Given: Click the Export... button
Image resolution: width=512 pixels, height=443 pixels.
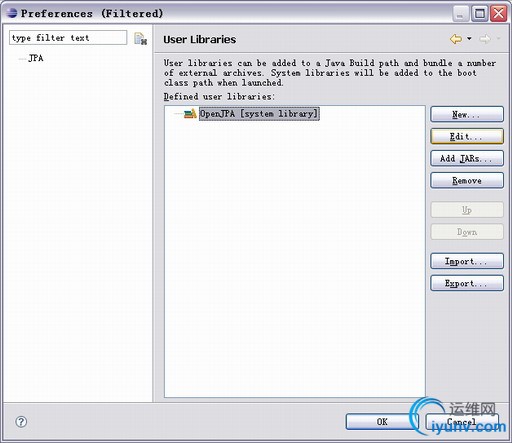Looking at the screenshot, I should coord(467,283).
